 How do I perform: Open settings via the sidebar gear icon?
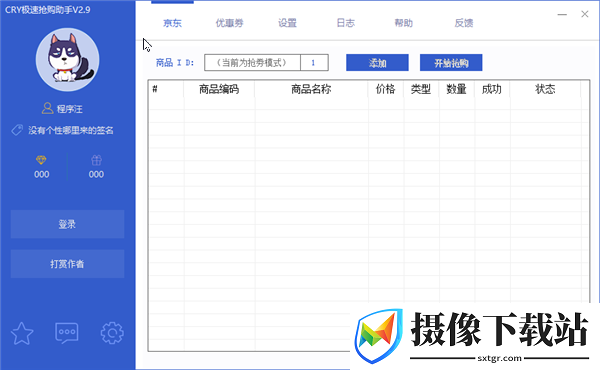[112, 333]
